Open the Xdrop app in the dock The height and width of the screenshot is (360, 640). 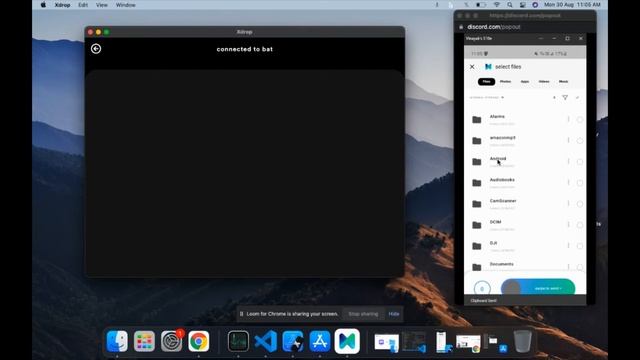pos(347,341)
